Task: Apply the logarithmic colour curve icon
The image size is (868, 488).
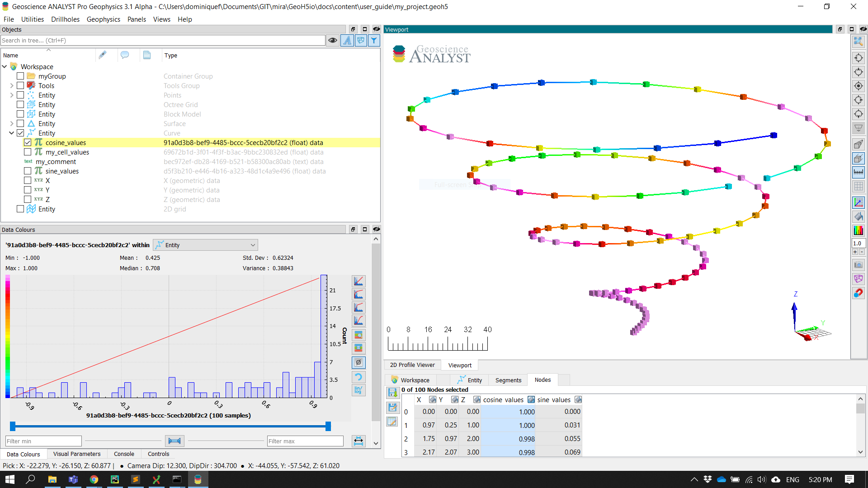Action: [359, 294]
